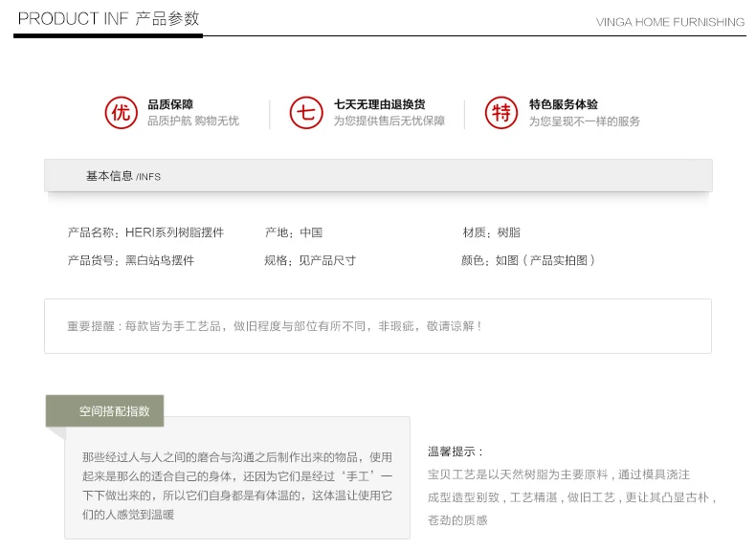Select the line 们的人感觉到温暖
Viewport: 756px width, 551px height.
point(128,515)
